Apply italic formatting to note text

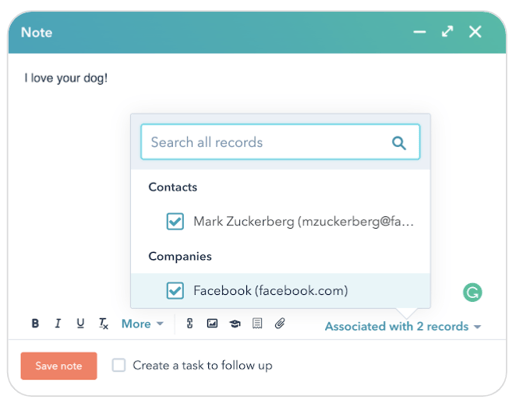pyautogui.click(x=58, y=323)
